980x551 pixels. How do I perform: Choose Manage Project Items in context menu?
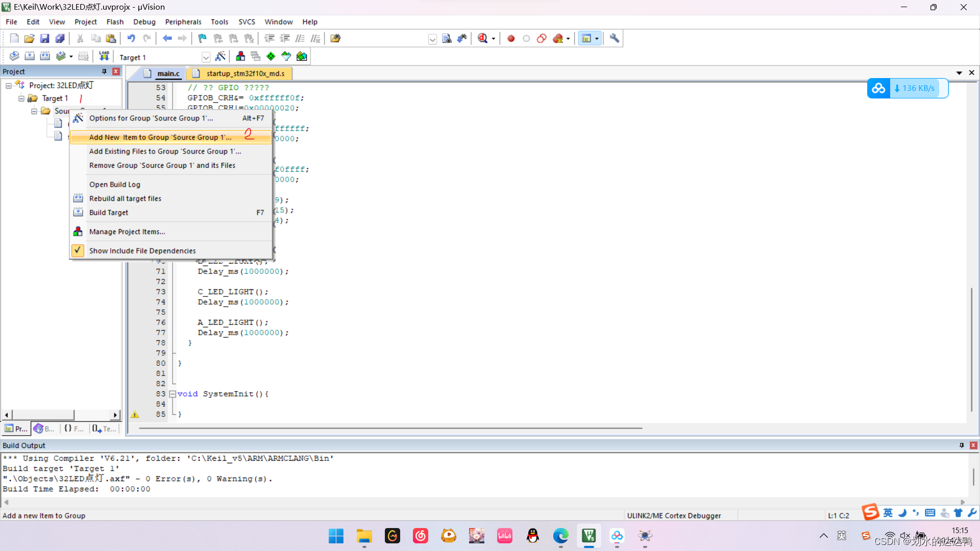[x=171, y=232]
